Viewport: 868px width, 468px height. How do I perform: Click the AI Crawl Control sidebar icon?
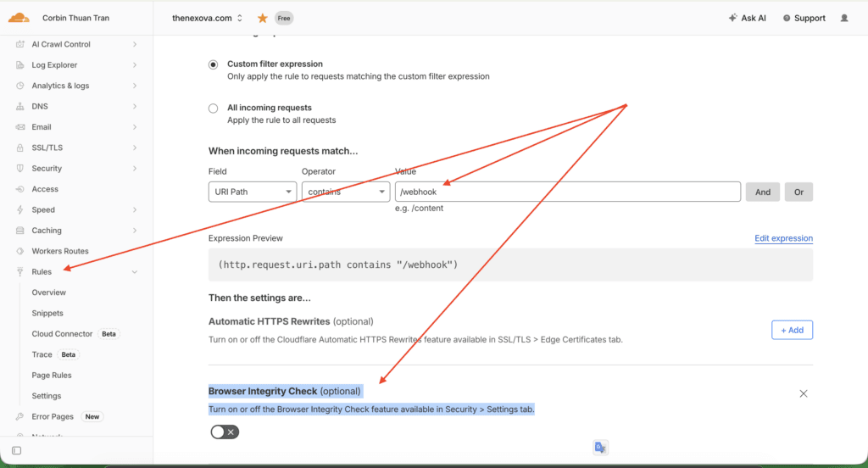pyautogui.click(x=20, y=44)
